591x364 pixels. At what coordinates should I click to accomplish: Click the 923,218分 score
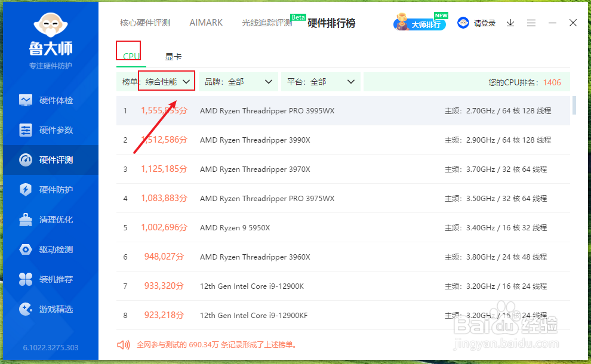pyautogui.click(x=164, y=315)
